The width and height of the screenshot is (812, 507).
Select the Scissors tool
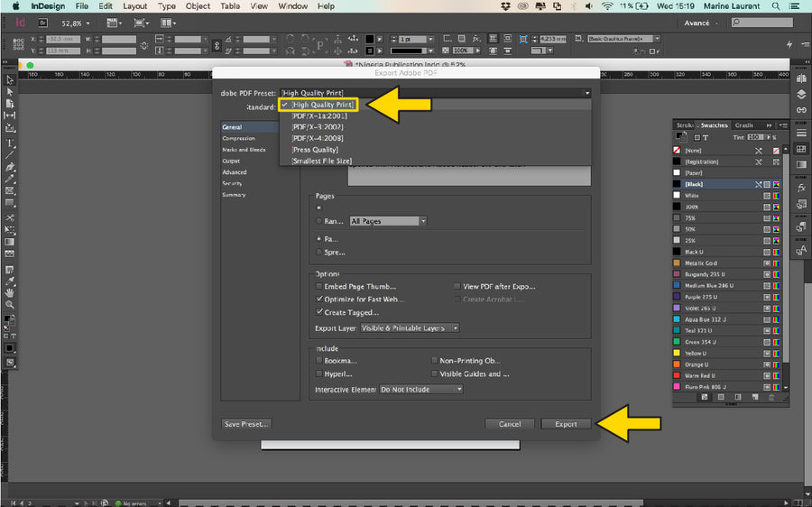pos(10,217)
